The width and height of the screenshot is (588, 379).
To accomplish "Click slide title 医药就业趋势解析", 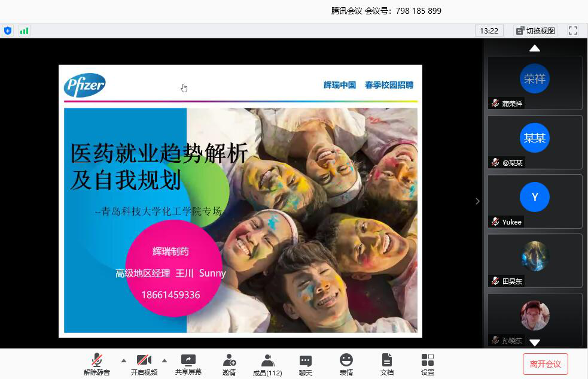I will coord(159,153).
